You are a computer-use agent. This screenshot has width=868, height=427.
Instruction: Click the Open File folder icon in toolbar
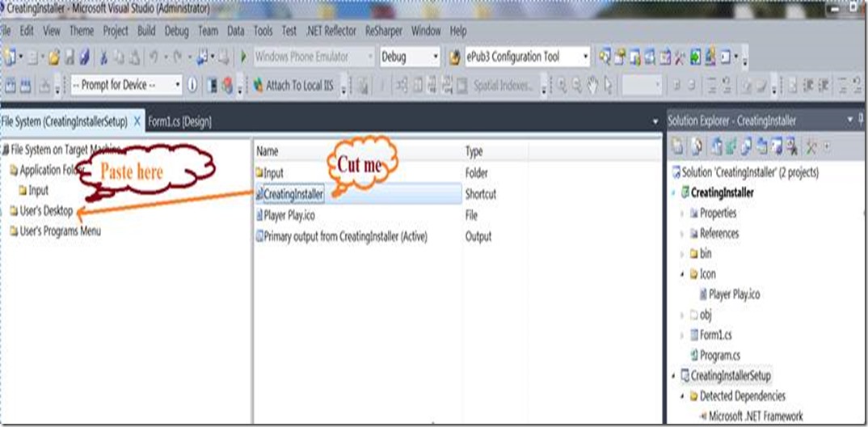tap(54, 57)
